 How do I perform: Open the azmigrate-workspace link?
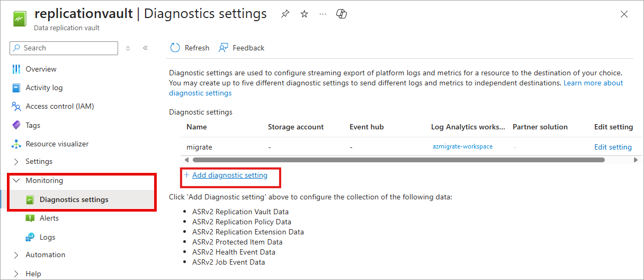[x=462, y=146]
